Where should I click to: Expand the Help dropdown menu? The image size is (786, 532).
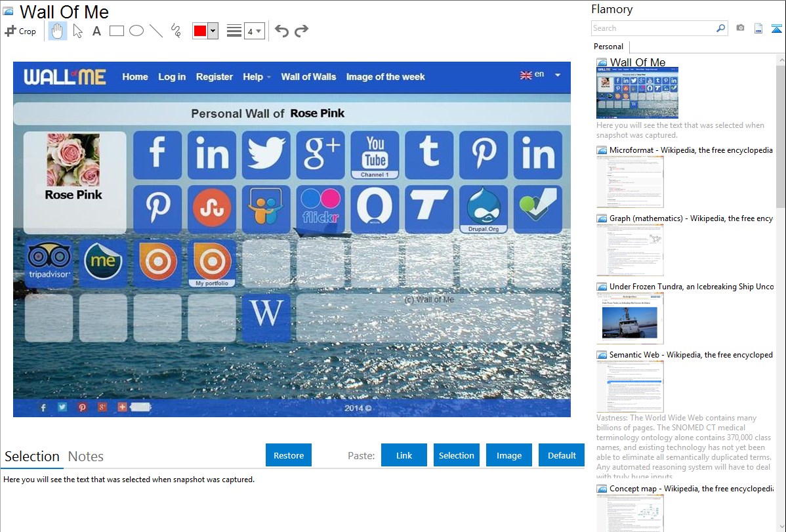(x=257, y=77)
